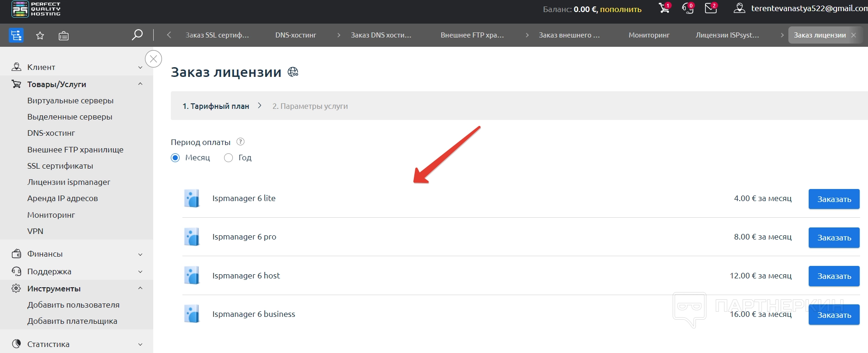The width and height of the screenshot is (868, 353).
Task: Switch to the Заказ DNS хости... tab
Action: (381, 35)
